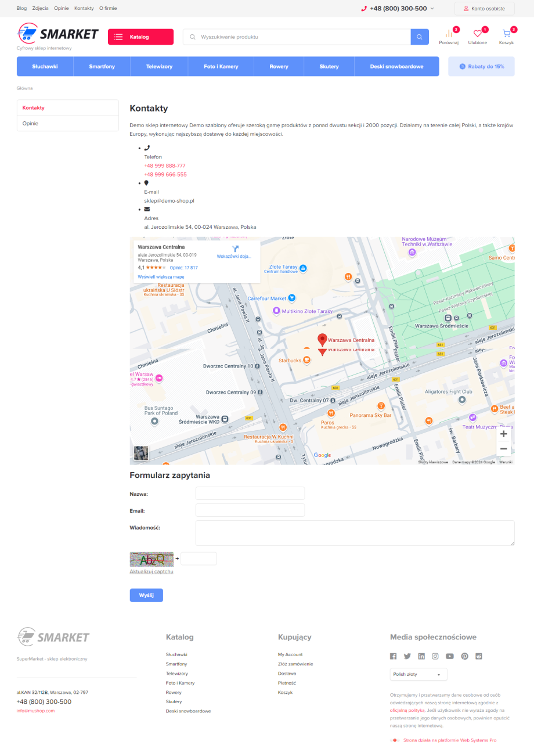Open the Ulubione favorites heart icon
534x756 pixels.
[x=478, y=35]
